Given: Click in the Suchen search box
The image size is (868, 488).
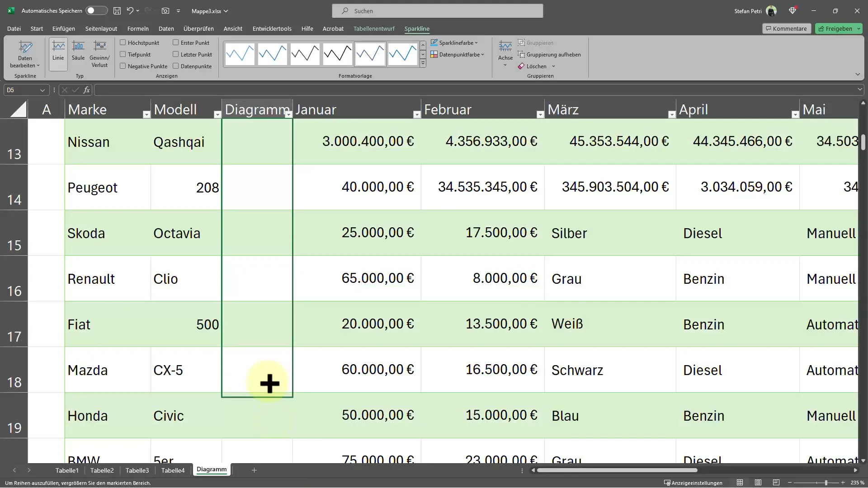Looking at the screenshot, I should 438,11.
